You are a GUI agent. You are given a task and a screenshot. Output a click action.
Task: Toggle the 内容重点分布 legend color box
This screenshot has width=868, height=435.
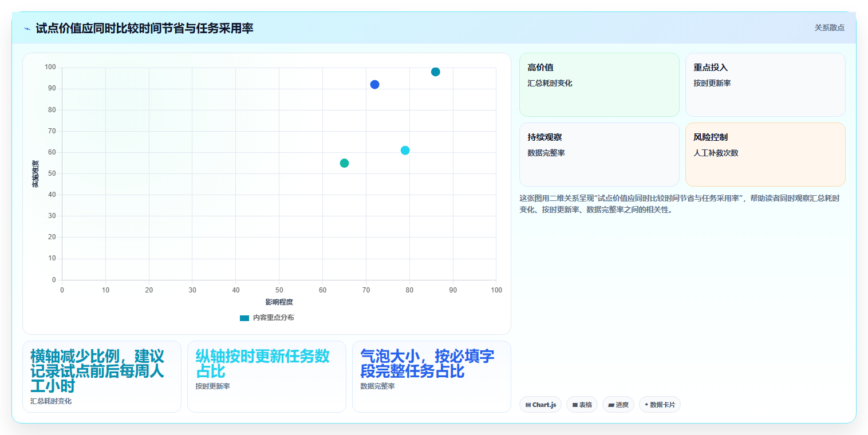244,318
